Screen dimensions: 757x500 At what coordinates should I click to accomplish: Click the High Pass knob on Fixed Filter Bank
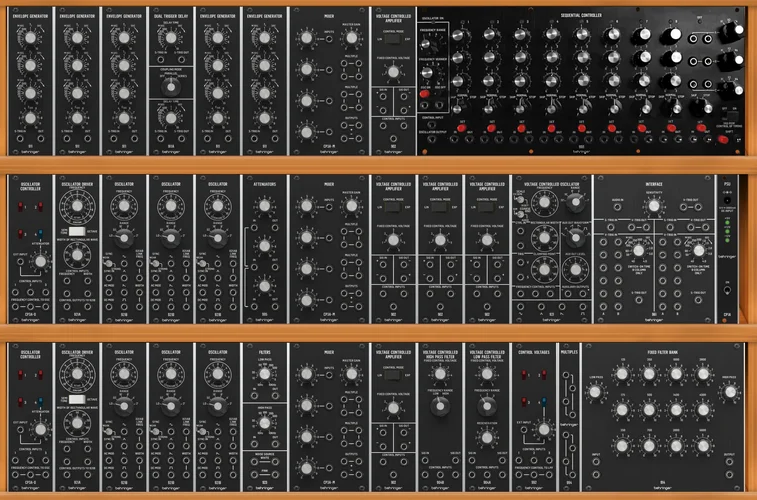point(730,392)
